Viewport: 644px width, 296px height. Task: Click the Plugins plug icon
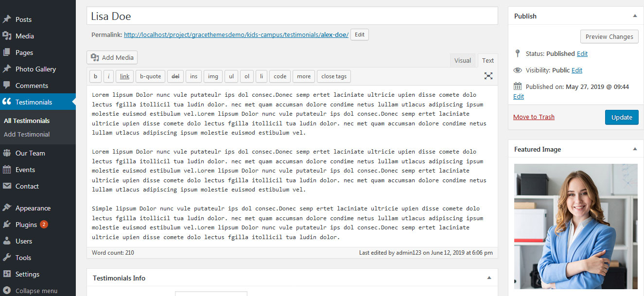(x=7, y=225)
